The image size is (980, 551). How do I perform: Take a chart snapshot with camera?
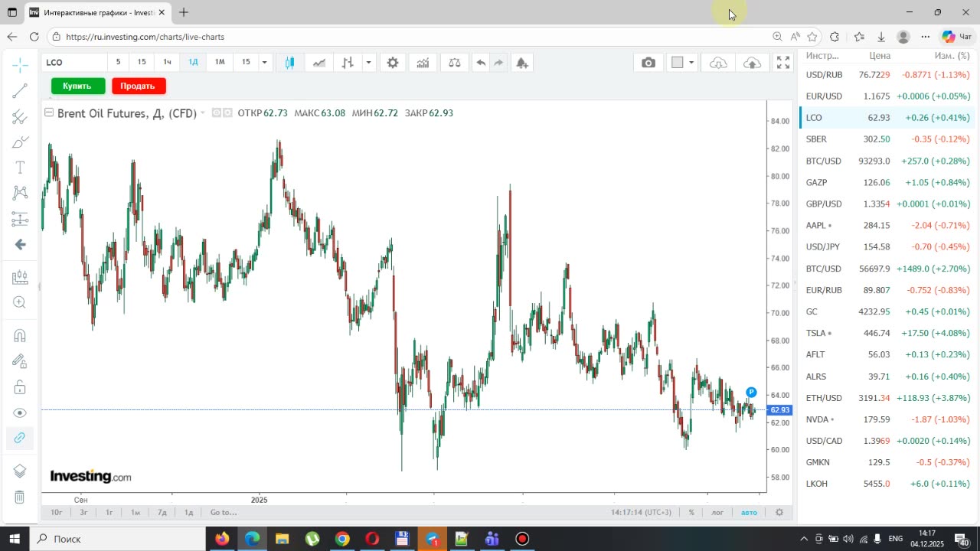[648, 63]
